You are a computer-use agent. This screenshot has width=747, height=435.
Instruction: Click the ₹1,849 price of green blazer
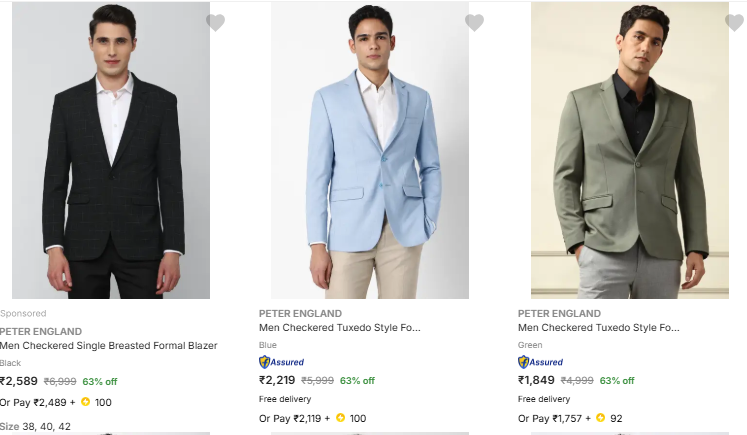click(536, 380)
